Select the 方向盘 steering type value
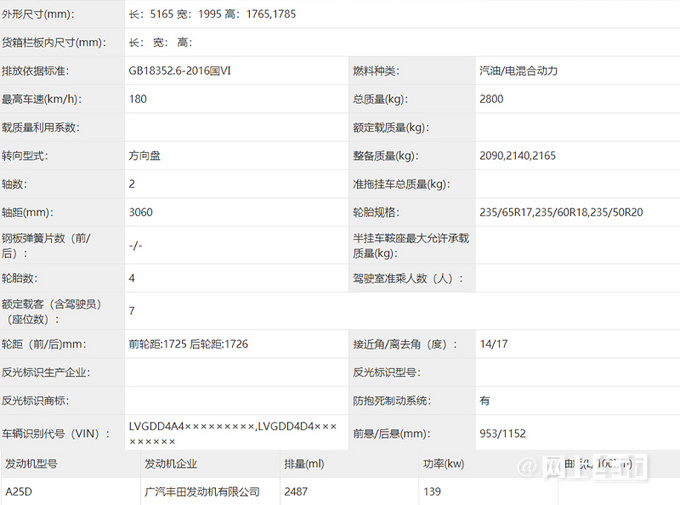 (144, 156)
